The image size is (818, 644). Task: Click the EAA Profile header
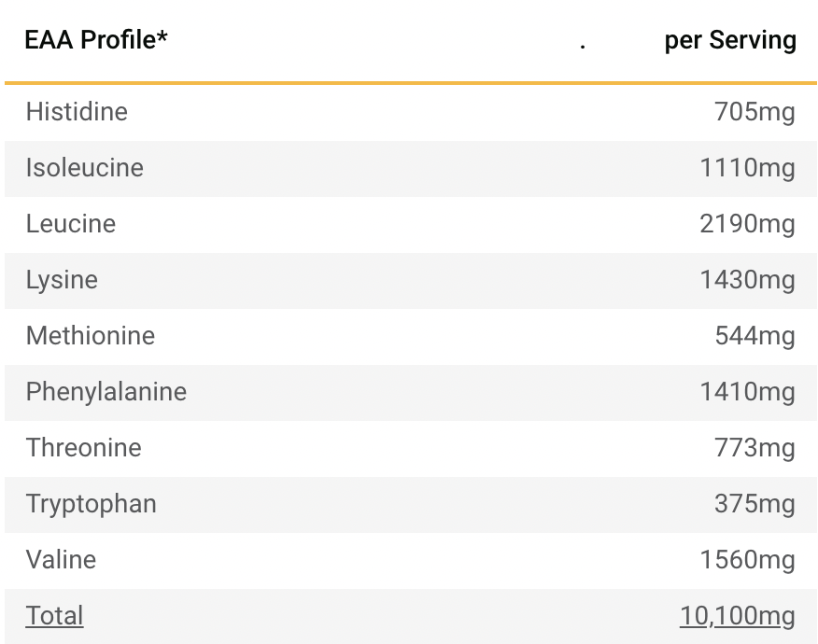click(96, 40)
